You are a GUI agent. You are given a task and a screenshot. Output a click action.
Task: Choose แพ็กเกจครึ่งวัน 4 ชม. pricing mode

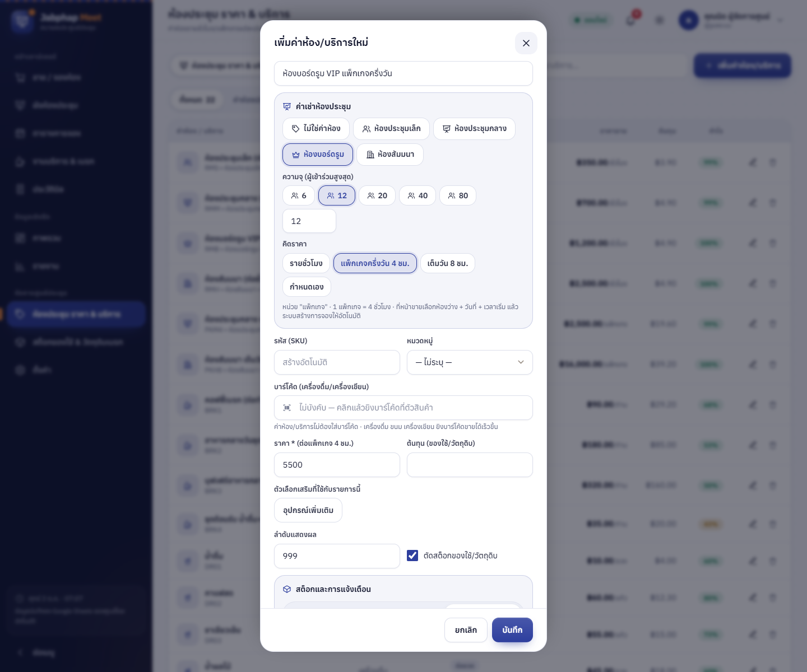point(375,263)
